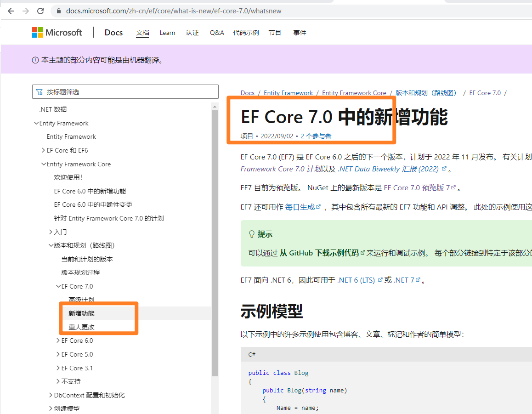Click the padlock site info icon

(58, 11)
